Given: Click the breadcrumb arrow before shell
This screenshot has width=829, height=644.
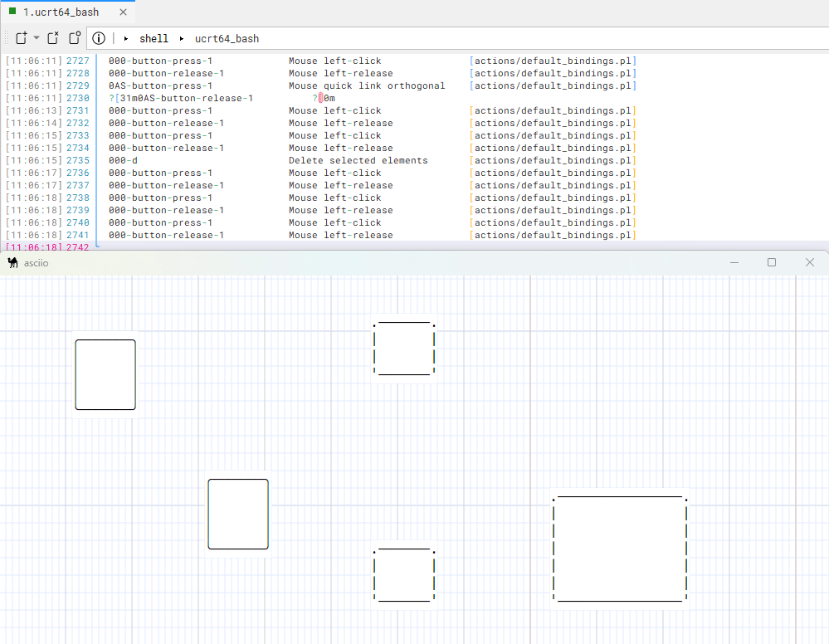Looking at the screenshot, I should tap(126, 38).
